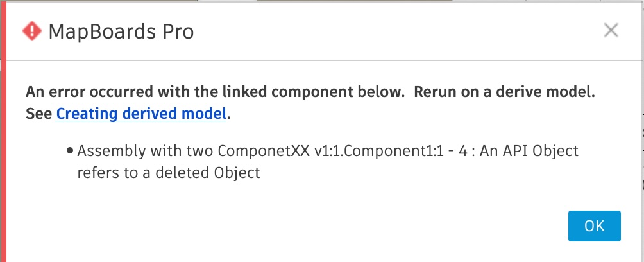Click the 'Rerun on a derive model' sentence
Image resolution: width=644 pixels, height=262 pixels.
pyautogui.click(x=505, y=92)
